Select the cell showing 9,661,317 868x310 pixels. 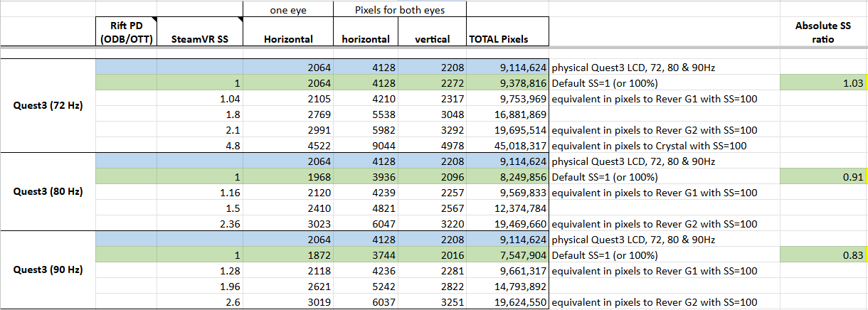tap(507, 271)
